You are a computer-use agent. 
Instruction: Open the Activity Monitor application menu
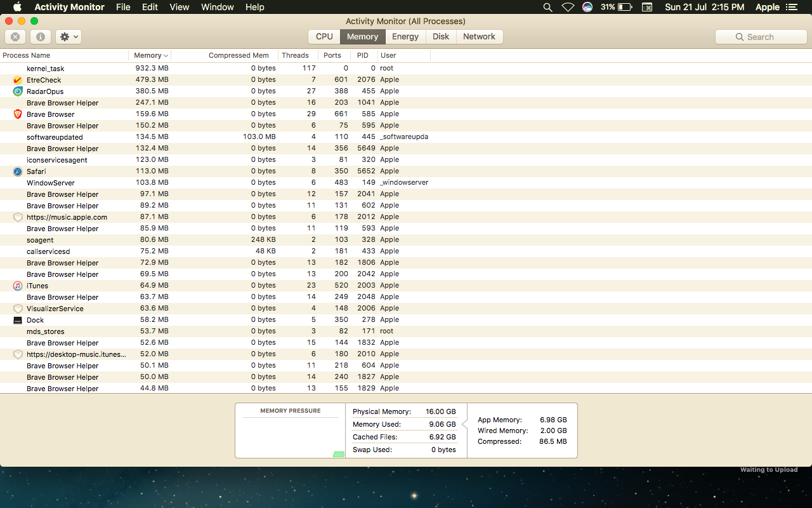click(69, 7)
